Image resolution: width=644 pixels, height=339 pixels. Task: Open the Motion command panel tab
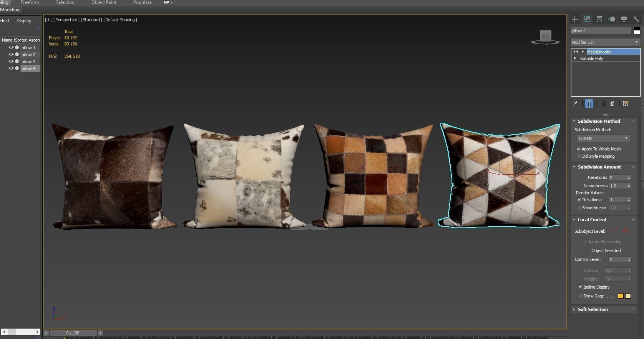coord(612,19)
